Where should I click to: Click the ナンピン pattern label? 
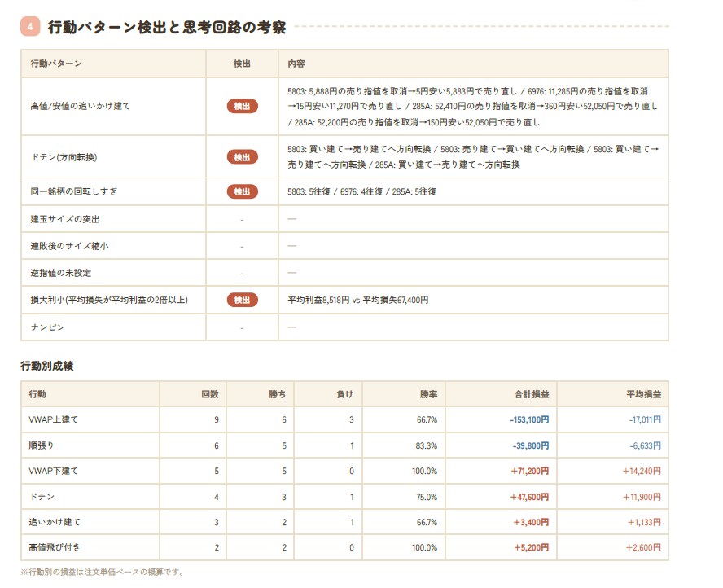click(x=47, y=327)
